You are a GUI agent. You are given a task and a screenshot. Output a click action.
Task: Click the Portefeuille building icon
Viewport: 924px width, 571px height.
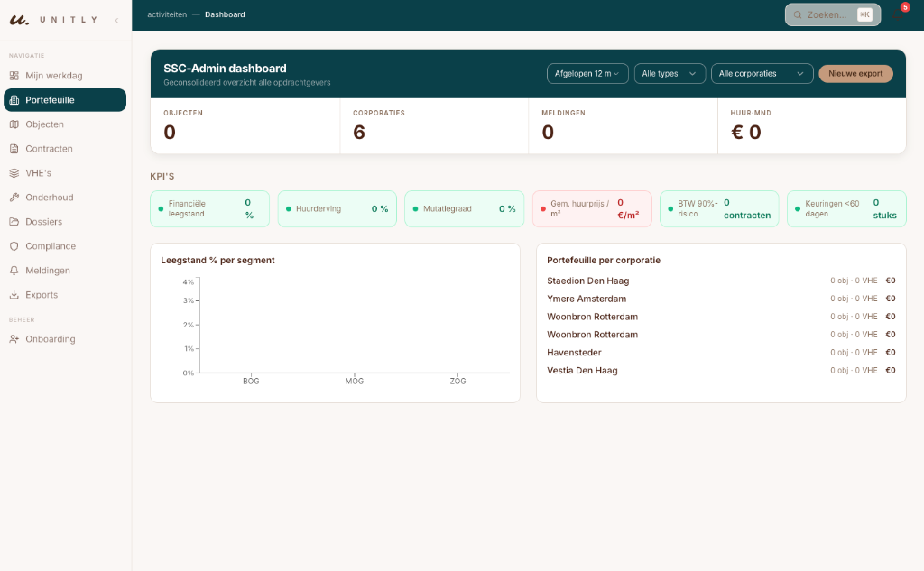point(14,100)
